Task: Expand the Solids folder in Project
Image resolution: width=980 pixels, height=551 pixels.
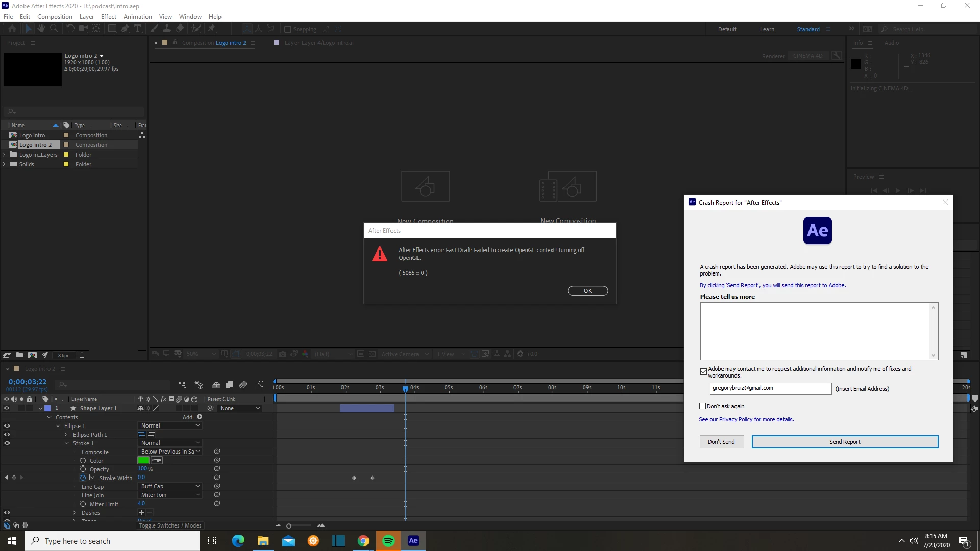Action: pos(5,164)
